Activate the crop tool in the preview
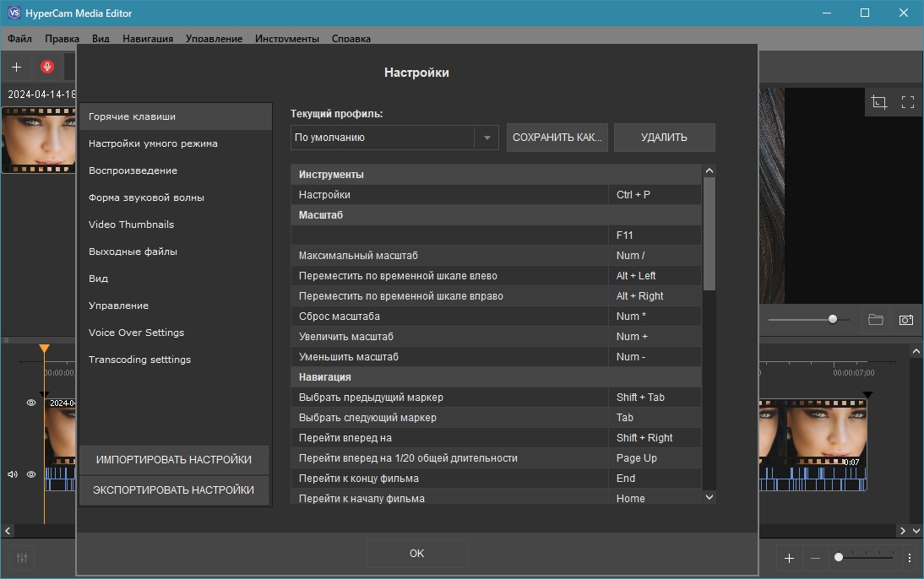Image resolution: width=924 pixels, height=579 pixels. coord(879,102)
